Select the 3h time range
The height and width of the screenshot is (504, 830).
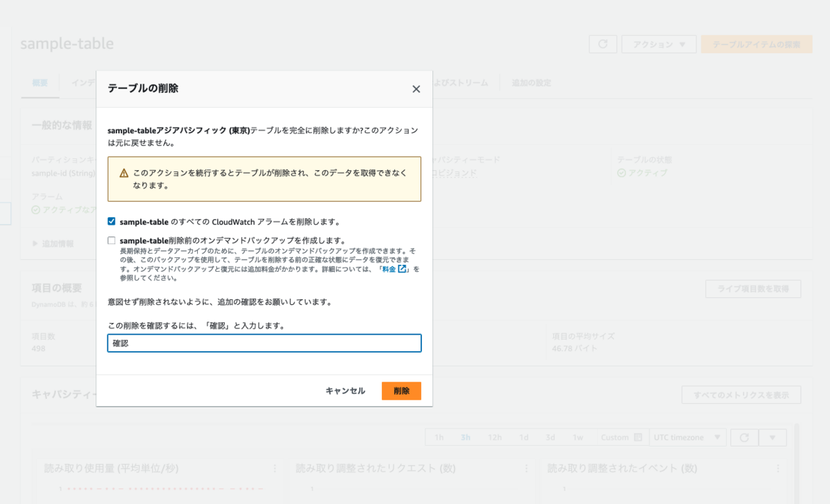coord(465,438)
